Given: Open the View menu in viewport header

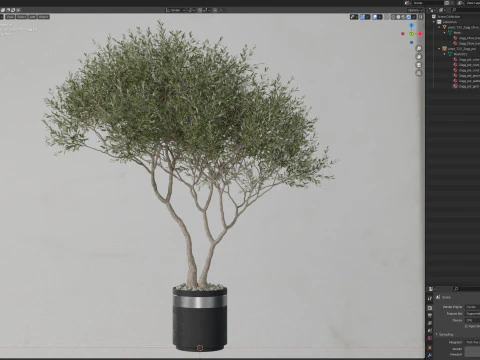Looking at the screenshot, I should 10,17.
